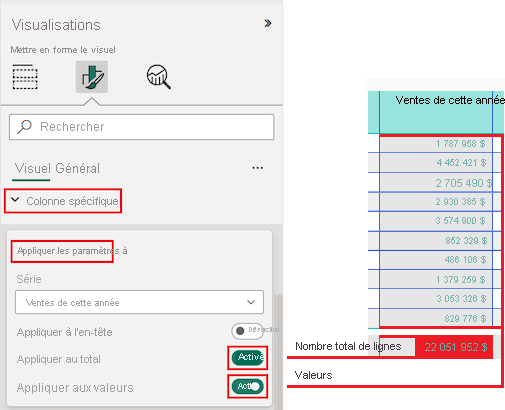The image size is (505, 410).
Task: Select the cell 1 379 259 $
Action: pos(436,279)
